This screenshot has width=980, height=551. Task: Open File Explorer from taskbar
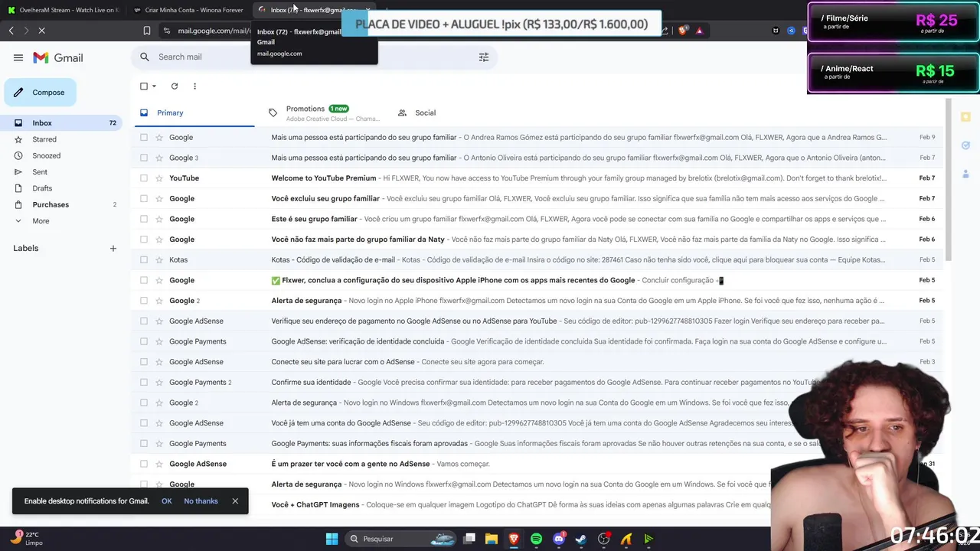click(x=492, y=539)
